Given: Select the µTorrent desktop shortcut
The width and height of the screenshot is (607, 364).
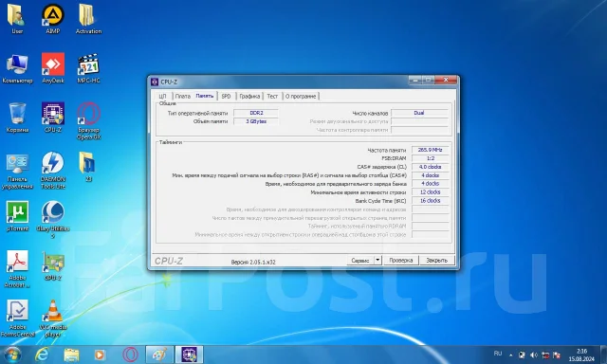Looking at the screenshot, I should tap(17, 216).
